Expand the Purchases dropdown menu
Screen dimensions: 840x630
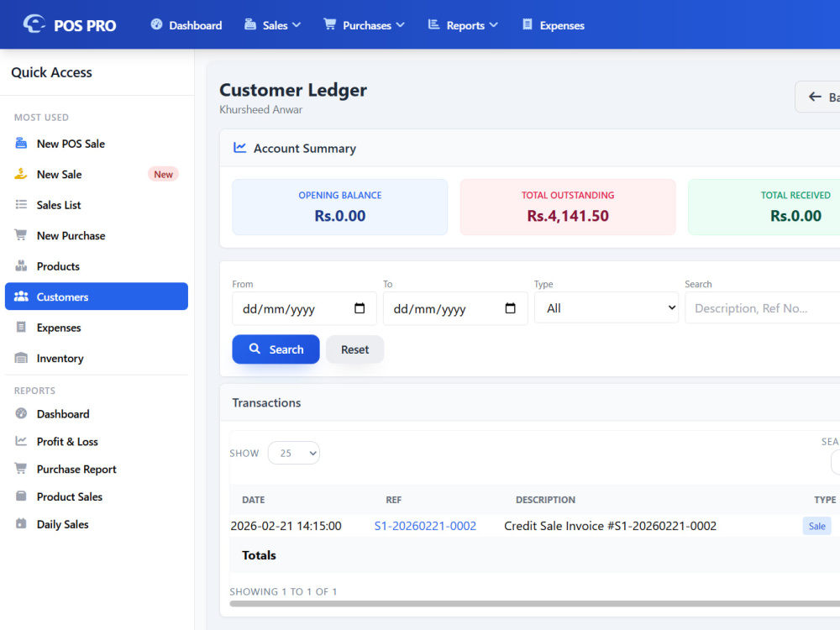pos(365,25)
